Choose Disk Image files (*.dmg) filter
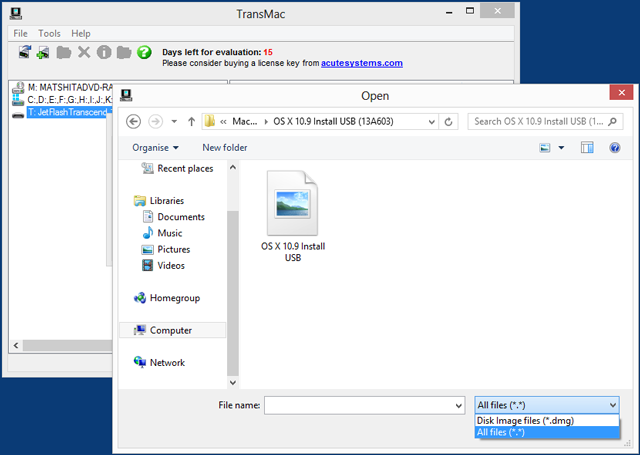Screen dimensions: 640x455 547,421
